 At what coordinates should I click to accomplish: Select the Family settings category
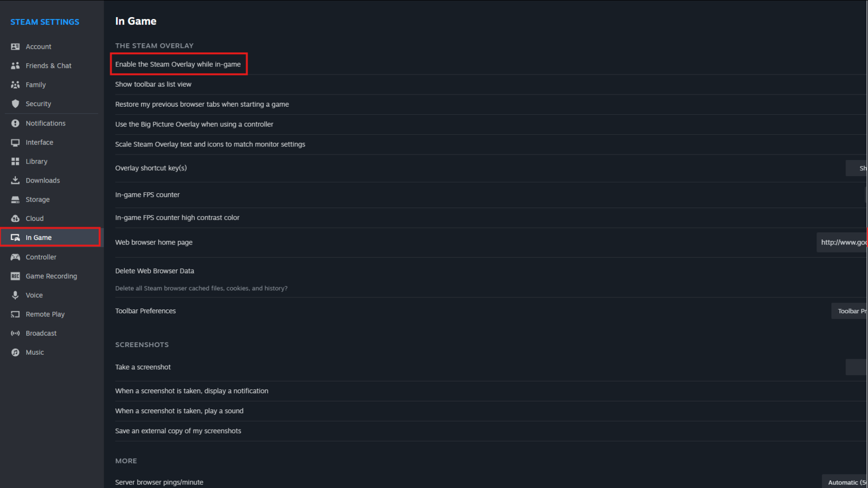click(36, 84)
